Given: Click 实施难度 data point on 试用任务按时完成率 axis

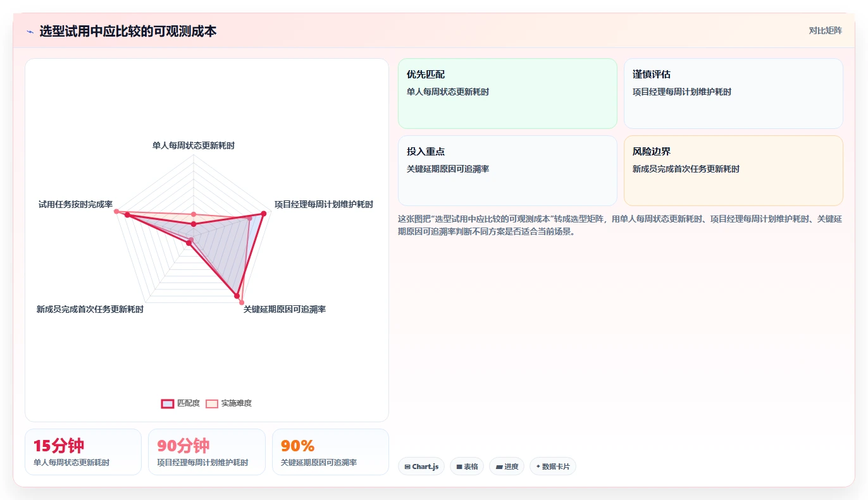Looking at the screenshot, I should pos(116,211).
